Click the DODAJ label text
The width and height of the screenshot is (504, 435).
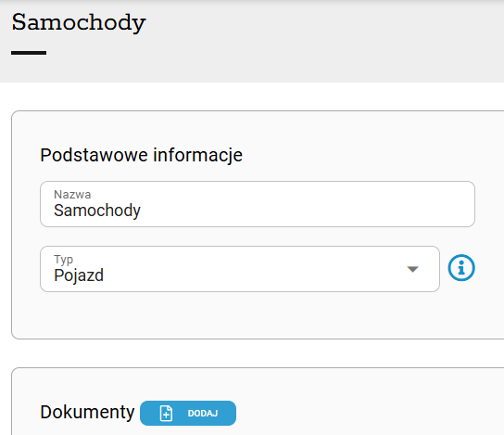(x=203, y=414)
